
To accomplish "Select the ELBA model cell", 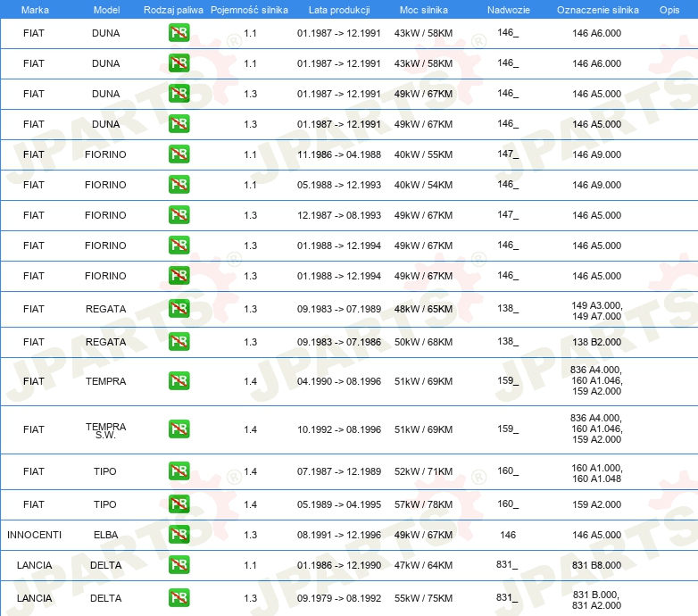I will [106, 535].
